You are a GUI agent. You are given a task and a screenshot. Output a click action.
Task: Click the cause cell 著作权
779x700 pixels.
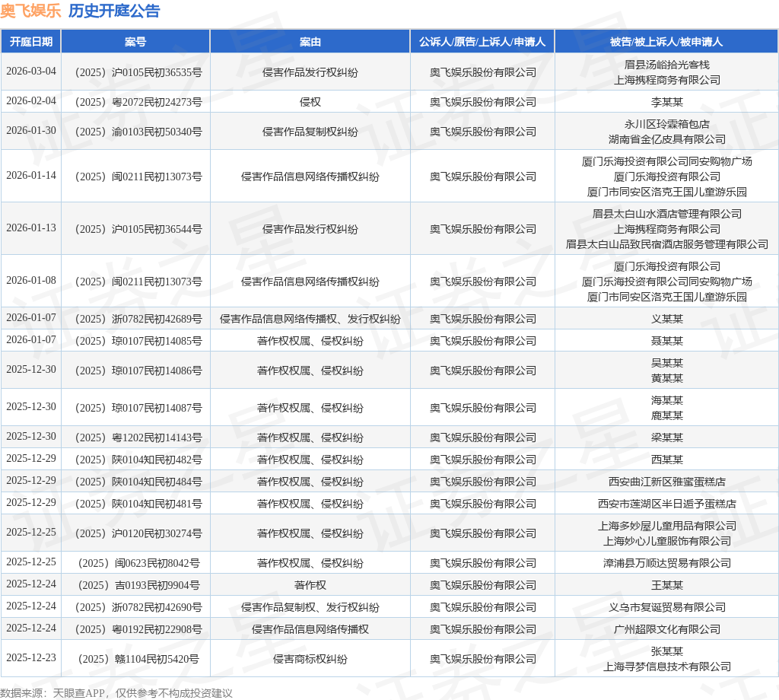310,586
